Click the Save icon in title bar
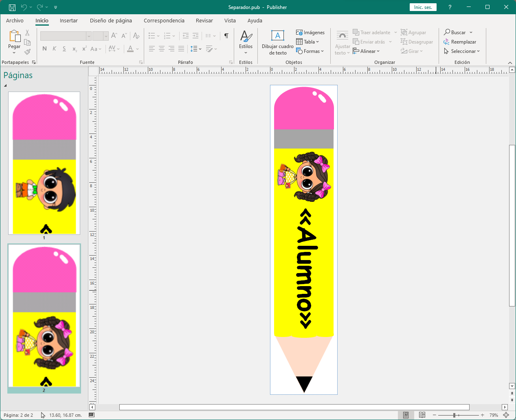Image resolution: width=516 pixels, height=420 pixels. pyautogui.click(x=12, y=7)
